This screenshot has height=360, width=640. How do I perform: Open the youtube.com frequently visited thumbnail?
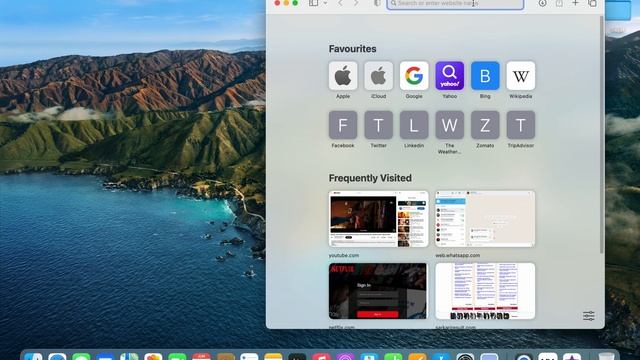coord(378,219)
